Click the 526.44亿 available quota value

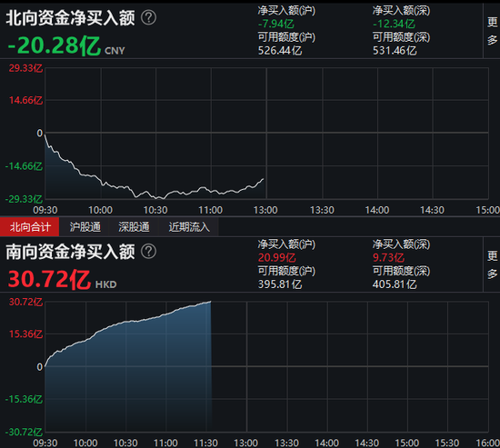click(280, 50)
